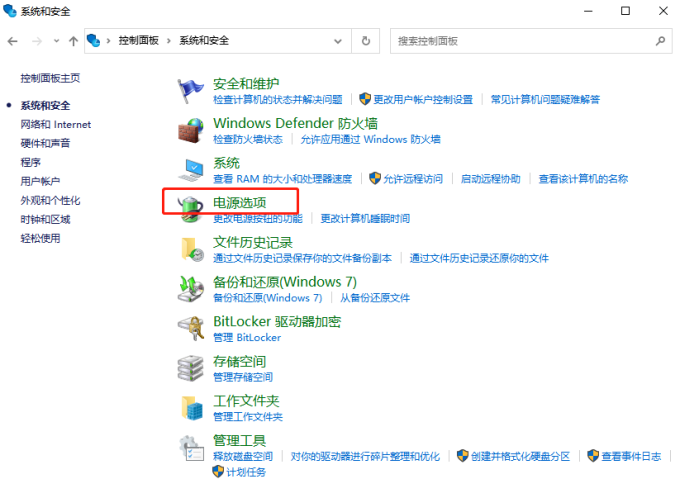Image resolution: width=680 pixels, height=498 pixels.
Task: Open 系统 heading link
Action: click(x=226, y=163)
